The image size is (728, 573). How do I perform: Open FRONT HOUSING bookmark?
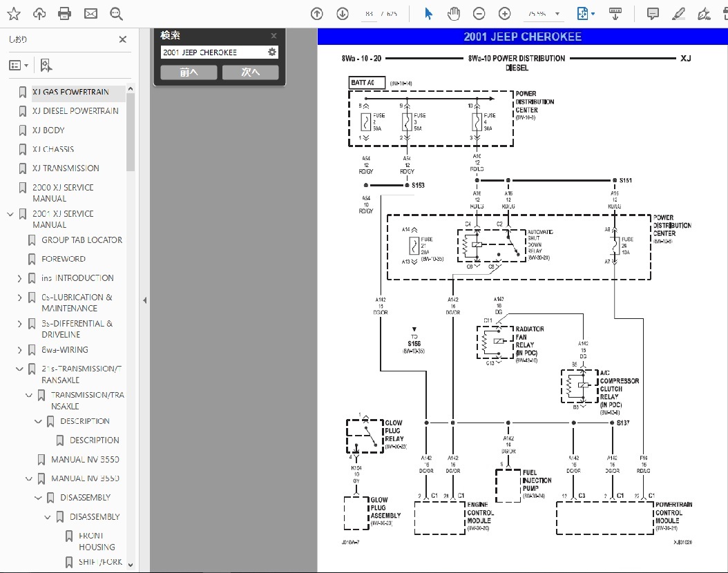click(97, 541)
